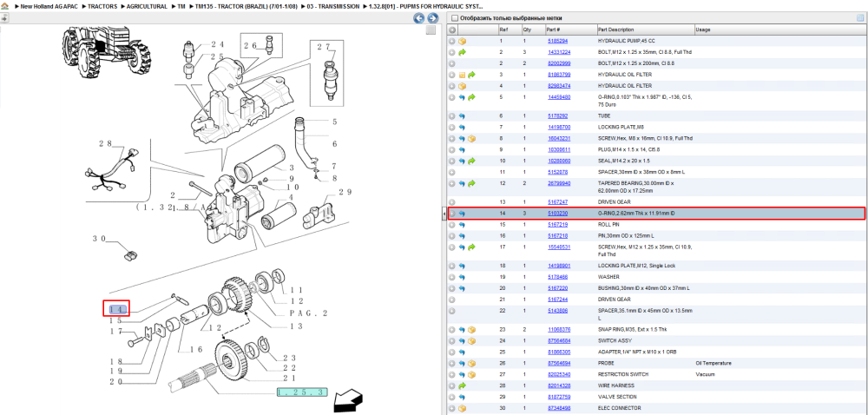Open 'TM135 - TRACTOR (BRAZIL)' breadcrumb
The width and height of the screenshot is (868, 415).
tap(247, 7)
